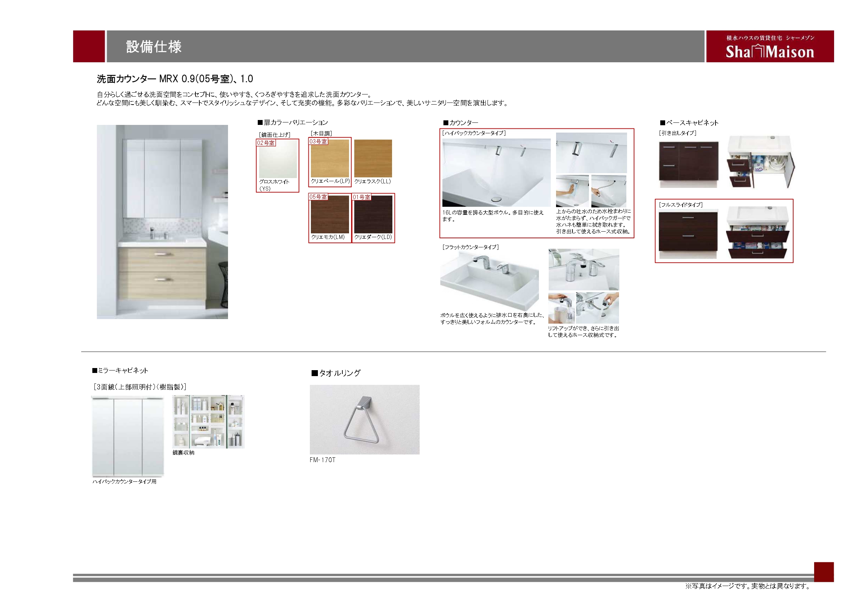
Task: Open the hand wiping counter photo
Action: [x=572, y=191]
